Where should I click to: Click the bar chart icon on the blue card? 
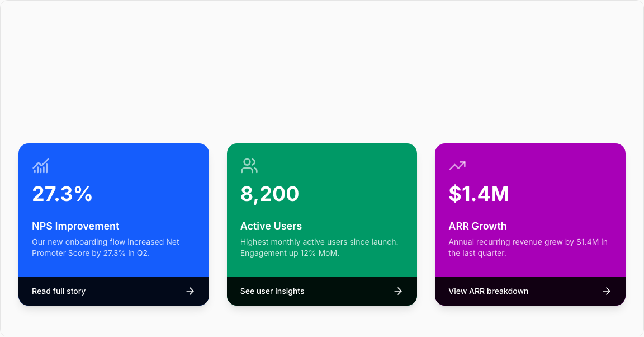[x=41, y=166]
